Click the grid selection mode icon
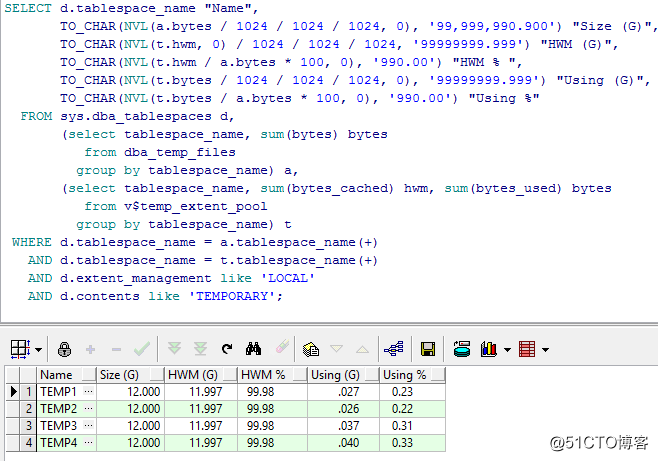 [x=20, y=349]
